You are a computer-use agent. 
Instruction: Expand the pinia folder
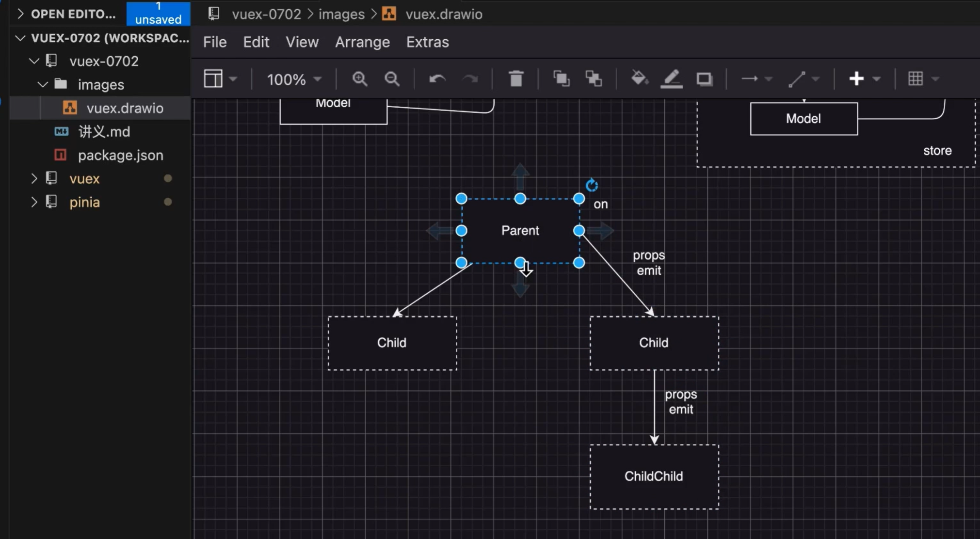(84, 202)
